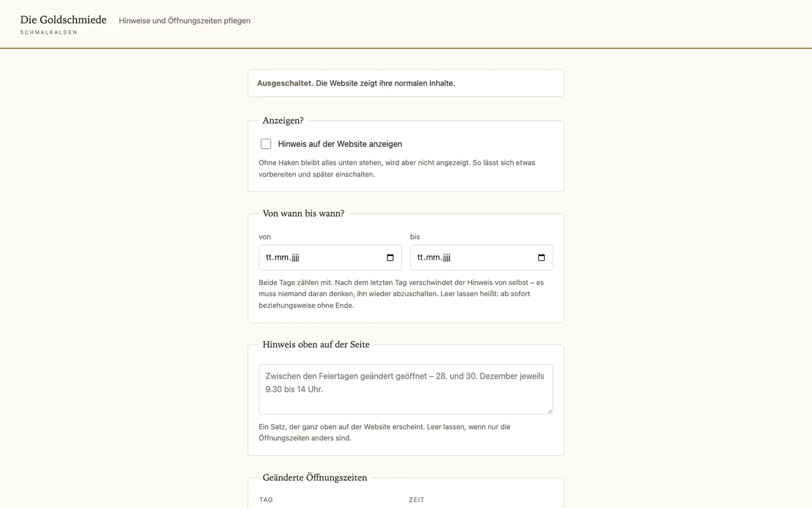812x508 pixels.
Task: Open calendar picker in the 'von' date field
Action: pos(390,258)
